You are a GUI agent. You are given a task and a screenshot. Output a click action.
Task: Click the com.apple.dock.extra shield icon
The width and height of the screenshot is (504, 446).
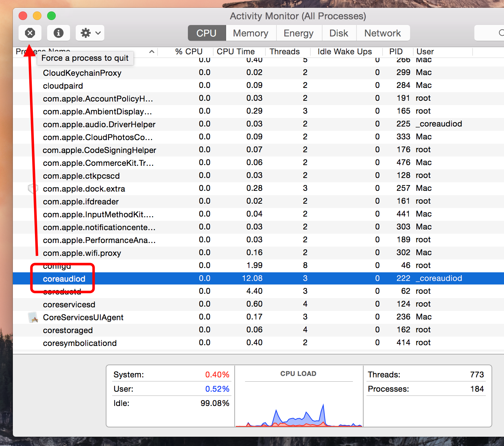33,189
